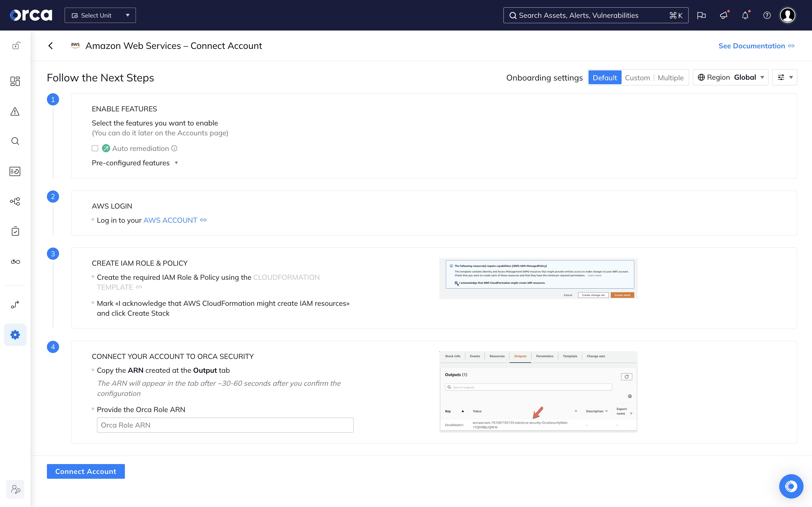Image resolution: width=812 pixels, height=507 pixels.
Task: Open the announcements megaphone icon
Action: [724, 16]
